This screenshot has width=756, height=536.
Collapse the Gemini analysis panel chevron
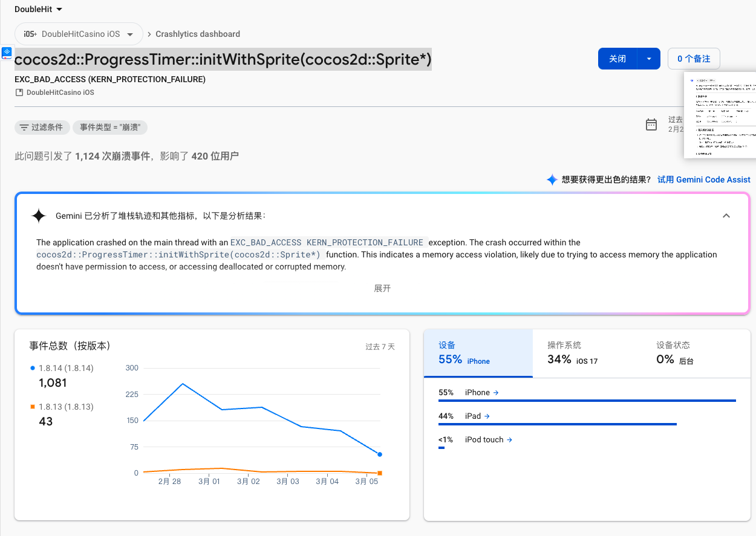(x=726, y=216)
